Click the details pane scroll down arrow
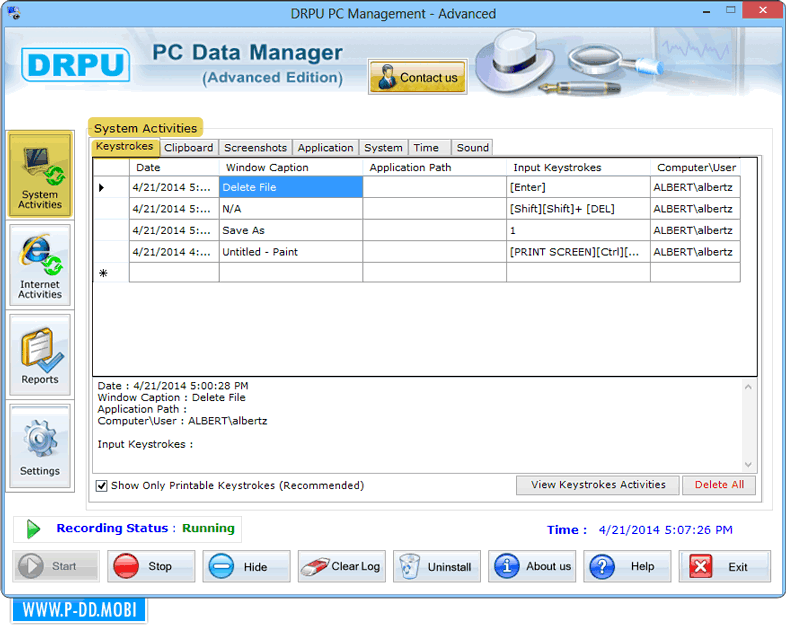Image resolution: width=786 pixels, height=626 pixels. coord(748,465)
